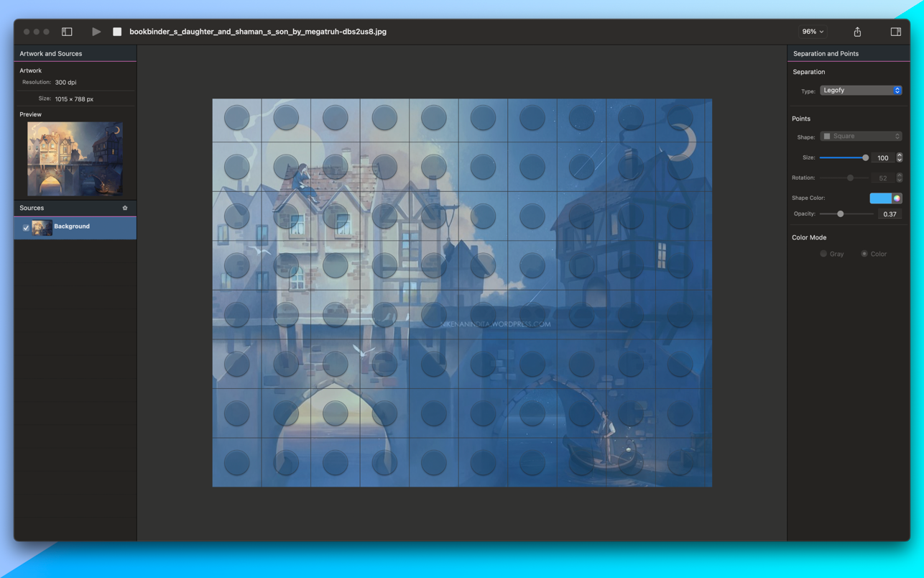The image size is (924, 578).
Task: Toggle the left sidebar panel icon
Action: click(x=67, y=32)
